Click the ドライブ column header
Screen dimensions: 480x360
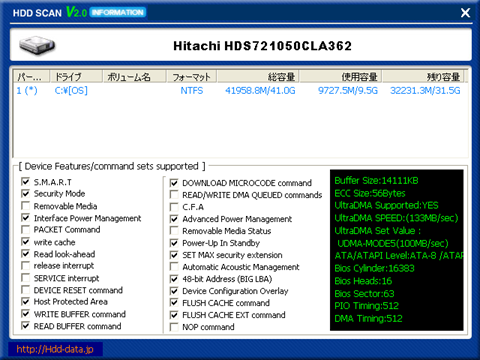tap(76, 77)
